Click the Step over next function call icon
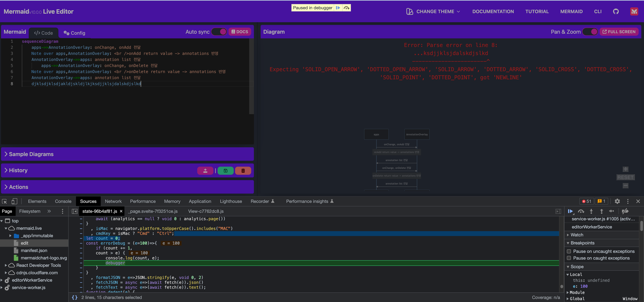Image resolution: width=644 pixels, height=302 pixels. [x=581, y=211]
